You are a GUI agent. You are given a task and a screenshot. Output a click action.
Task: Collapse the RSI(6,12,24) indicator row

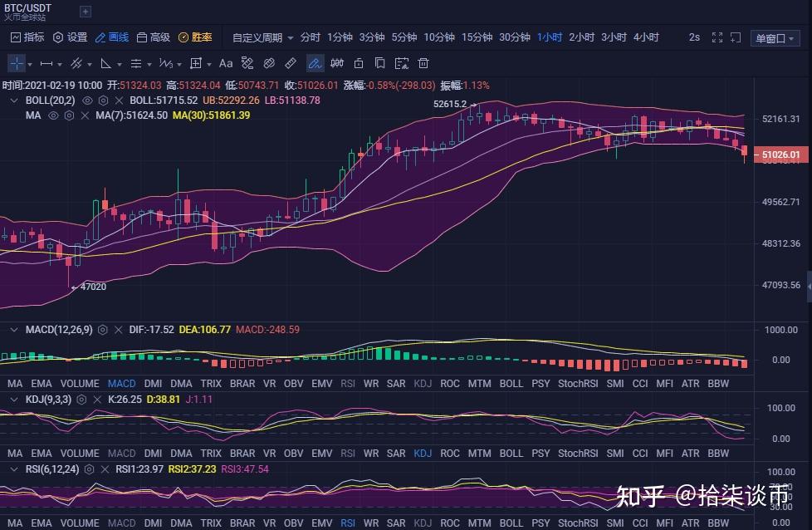[14, 469]
